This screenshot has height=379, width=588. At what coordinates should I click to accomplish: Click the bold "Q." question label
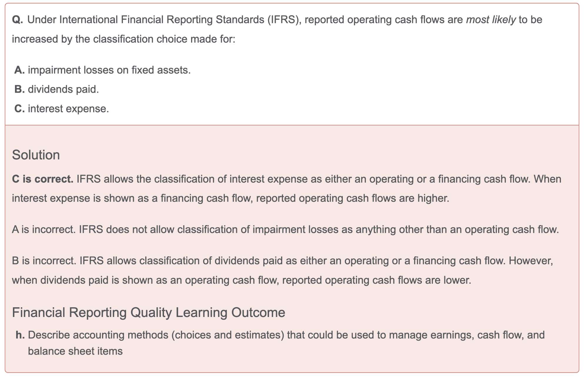click(x=17, y=20)
